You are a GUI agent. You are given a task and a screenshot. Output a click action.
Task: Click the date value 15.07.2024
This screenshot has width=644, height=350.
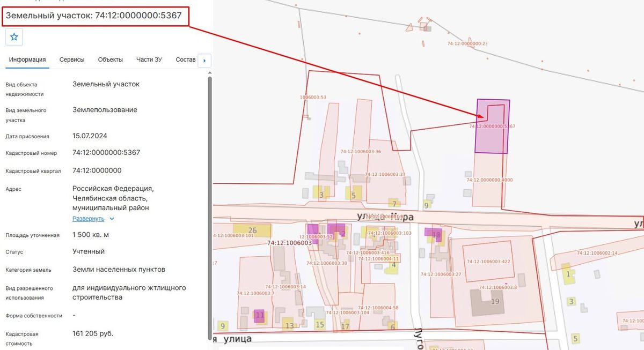(x=91, y=136)
